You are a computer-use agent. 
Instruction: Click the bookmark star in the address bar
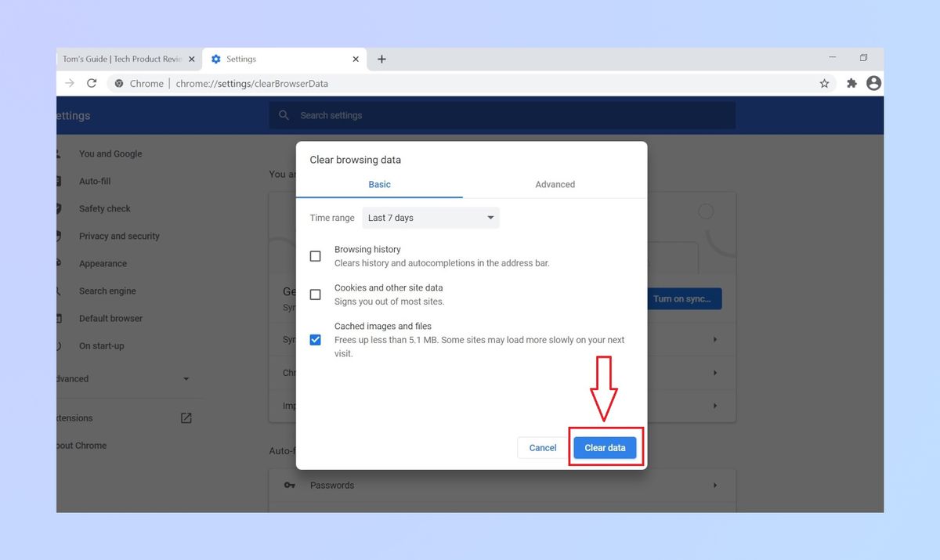point(824,83)
